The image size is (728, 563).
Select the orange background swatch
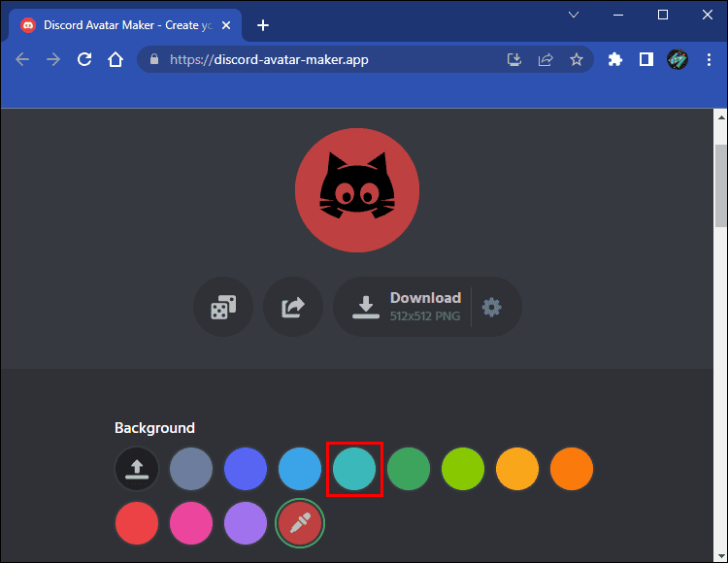(x=572, y=469)
